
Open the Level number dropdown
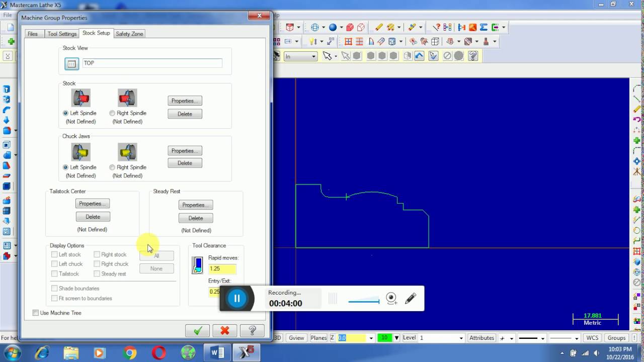[x=461, y=338]
